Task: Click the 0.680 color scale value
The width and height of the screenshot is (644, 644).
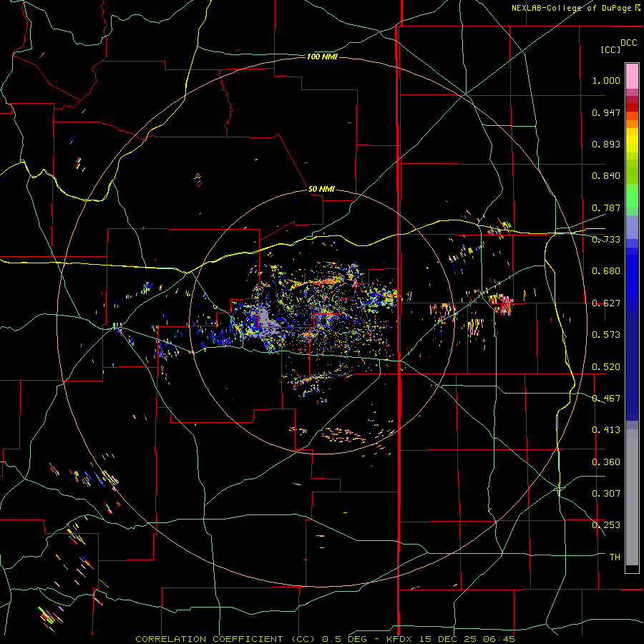Action: click(606, 271)
